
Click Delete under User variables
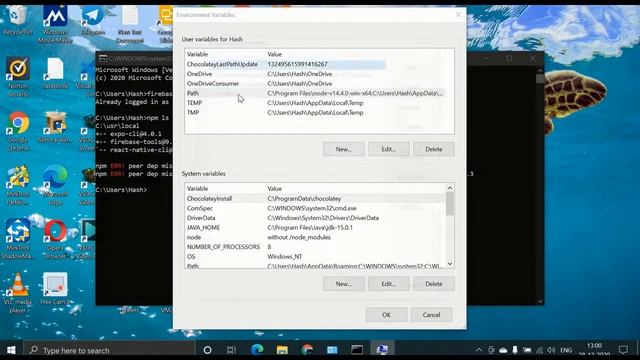pyautogui.click(x=433, y=149)
